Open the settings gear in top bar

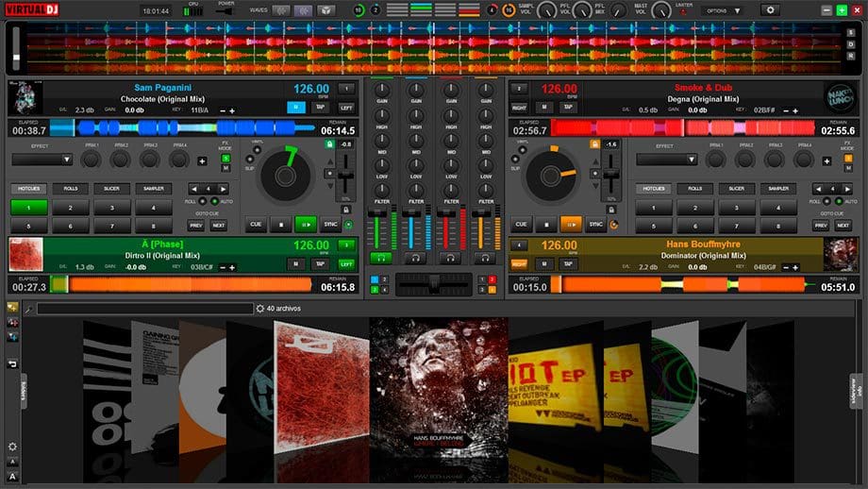[x=770, y=10]
